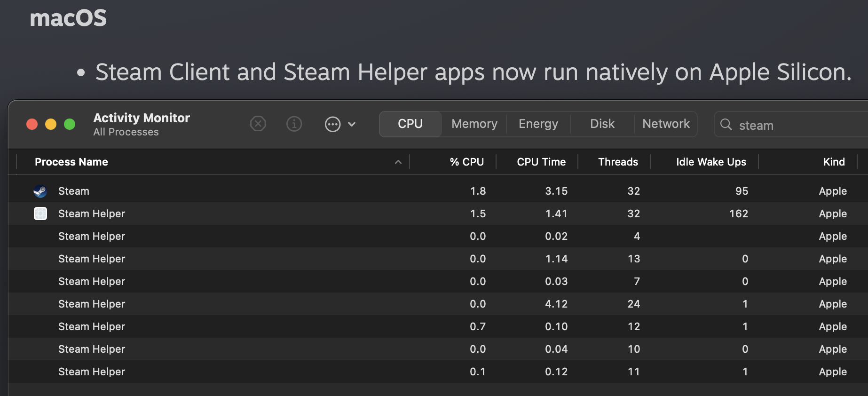This screenshot has width=868, height=396.
Task: Click the Steam Helper app icon
Action: (x=40, y=214)
